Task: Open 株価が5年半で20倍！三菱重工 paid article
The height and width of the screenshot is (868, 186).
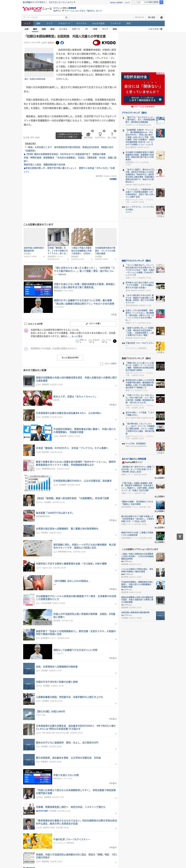Action: 137,534
